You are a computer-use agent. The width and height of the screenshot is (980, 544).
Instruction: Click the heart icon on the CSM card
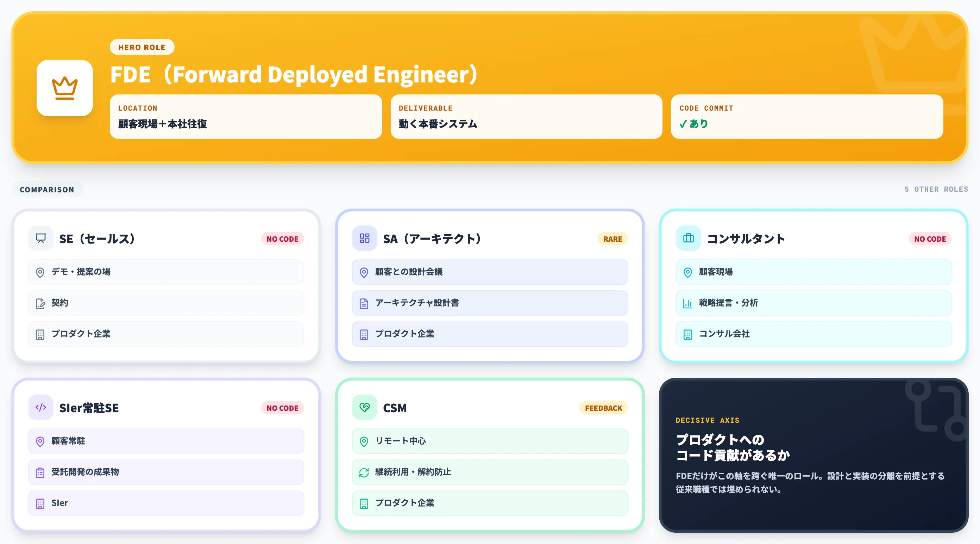tap(364, 407)
